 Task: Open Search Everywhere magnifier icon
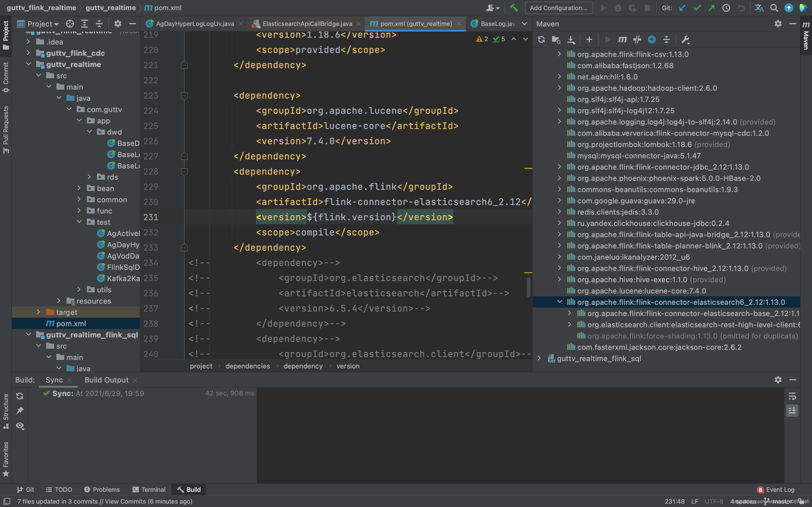point(774,8)
